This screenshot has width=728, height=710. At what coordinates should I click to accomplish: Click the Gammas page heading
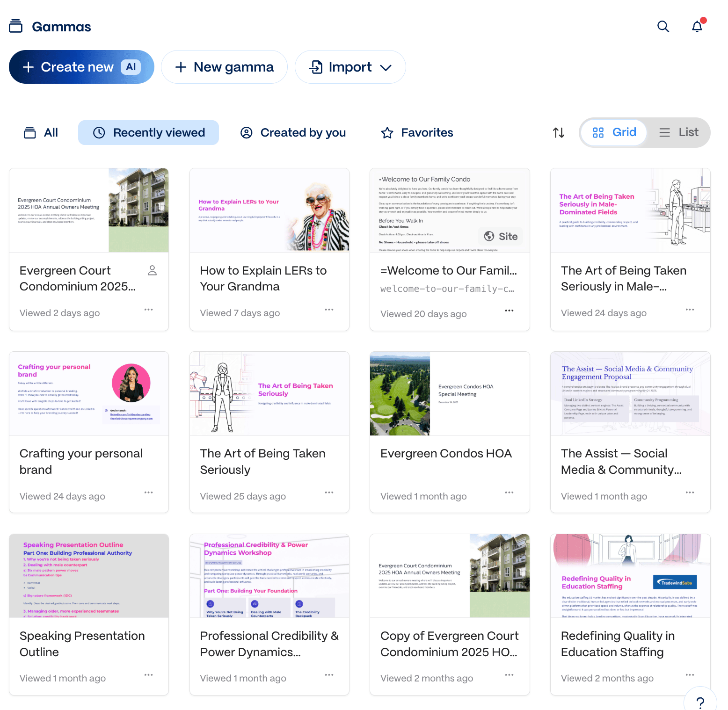pos(61,27)
